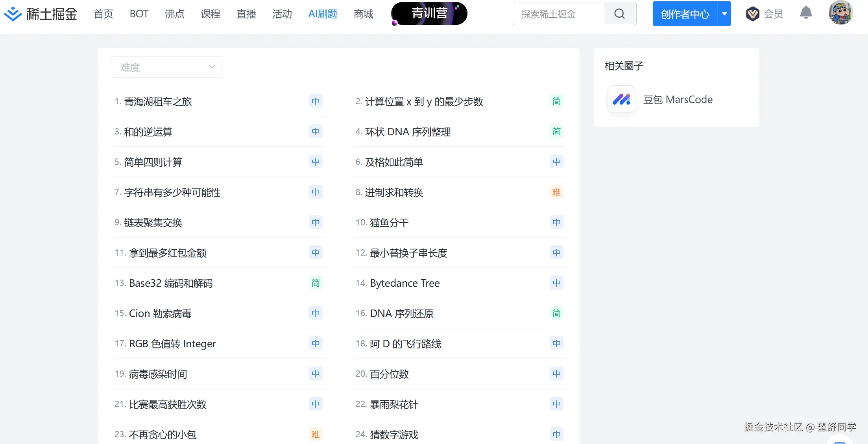The width and height of the screenshot is (868, 444).
Task: Click the 豆包 MarsCode community link
Action: point(678,99)
